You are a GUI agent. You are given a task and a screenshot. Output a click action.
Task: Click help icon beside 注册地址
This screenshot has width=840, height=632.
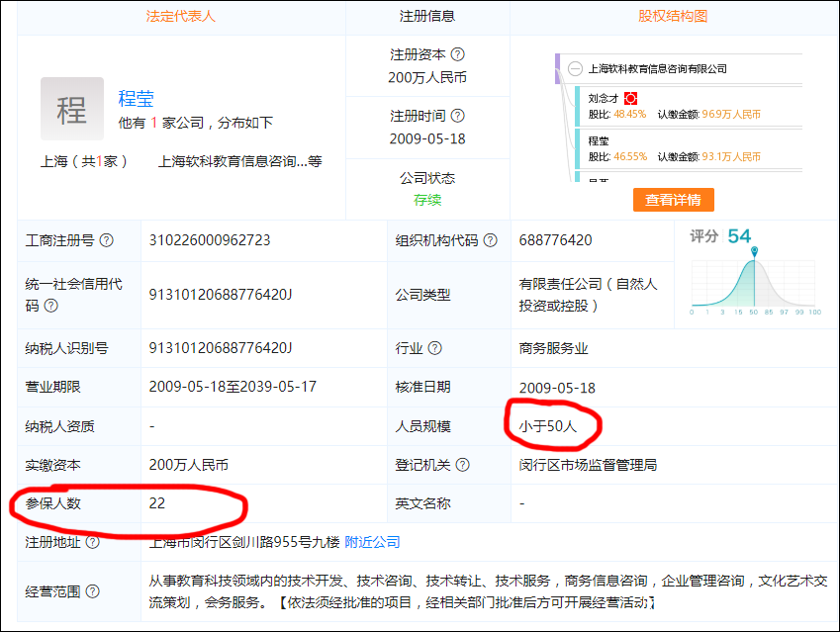93,543
